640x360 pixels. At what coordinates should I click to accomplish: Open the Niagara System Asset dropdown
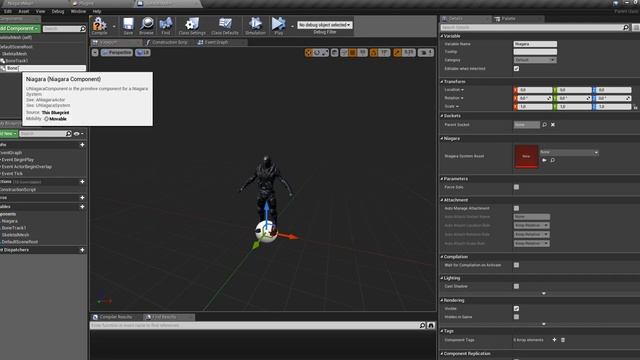click(569, 152)
